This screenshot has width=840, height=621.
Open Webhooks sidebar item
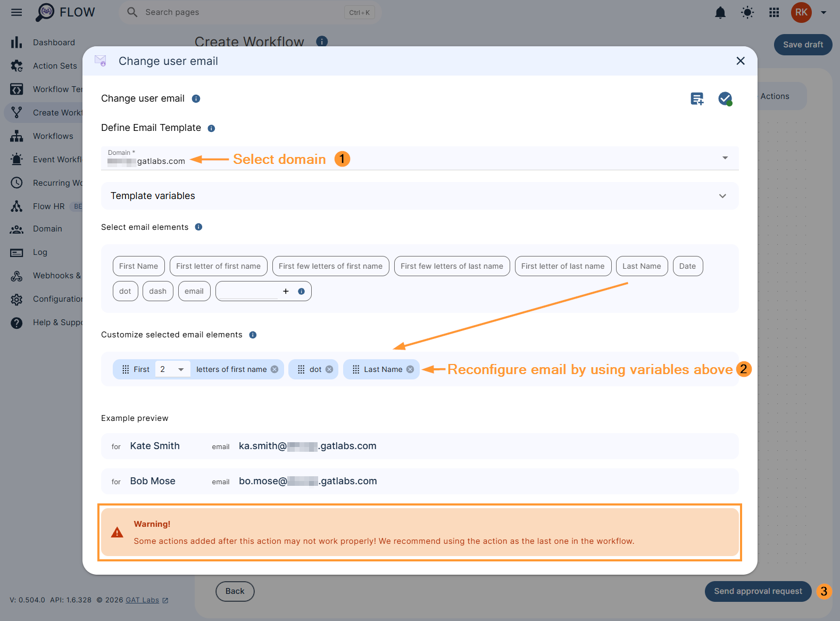click(46, 276)
